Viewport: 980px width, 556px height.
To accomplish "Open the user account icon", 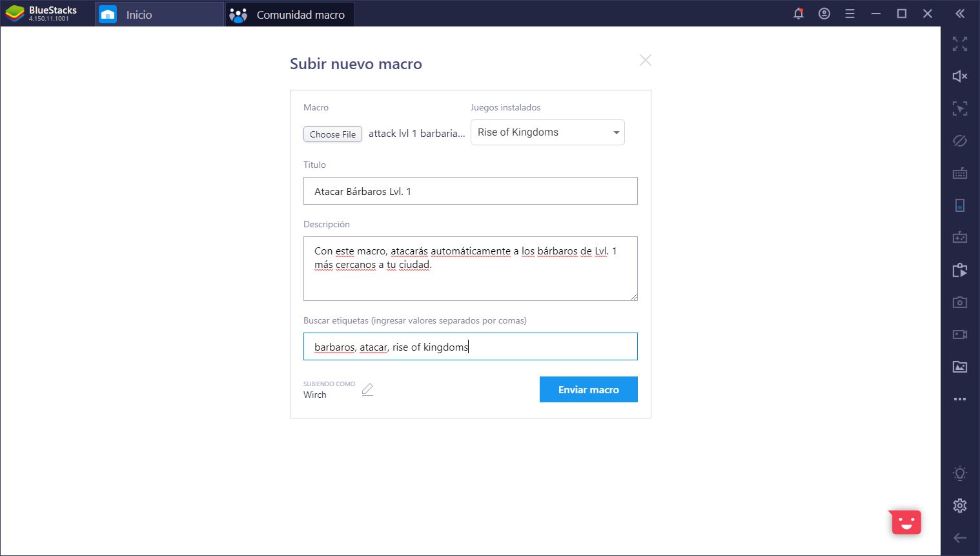I will [824, 14].
